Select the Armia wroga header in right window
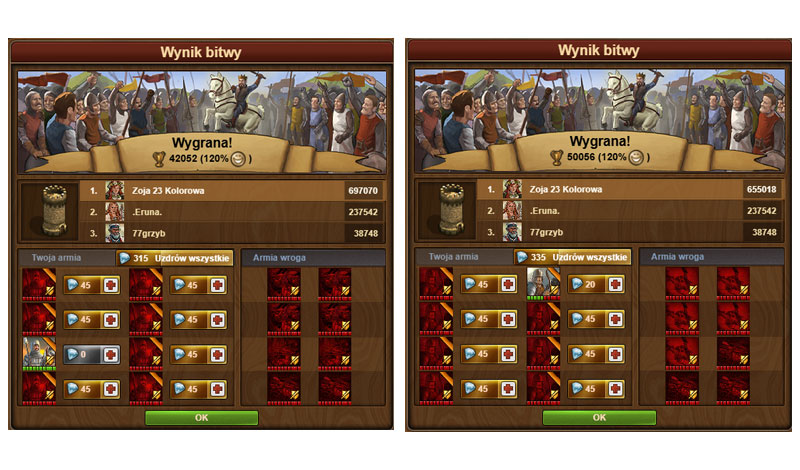800x470 pixels. pos(677,257)
